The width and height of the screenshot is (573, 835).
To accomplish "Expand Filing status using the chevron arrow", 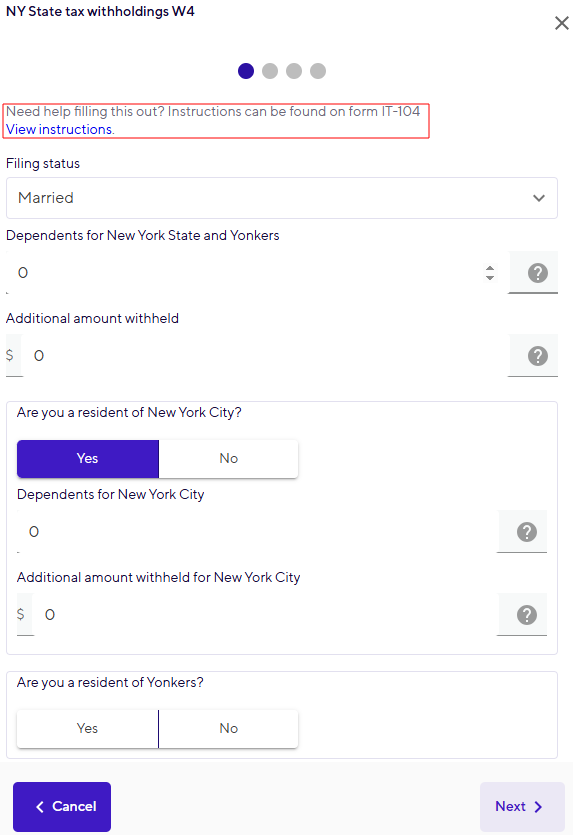I will point(539,198).
